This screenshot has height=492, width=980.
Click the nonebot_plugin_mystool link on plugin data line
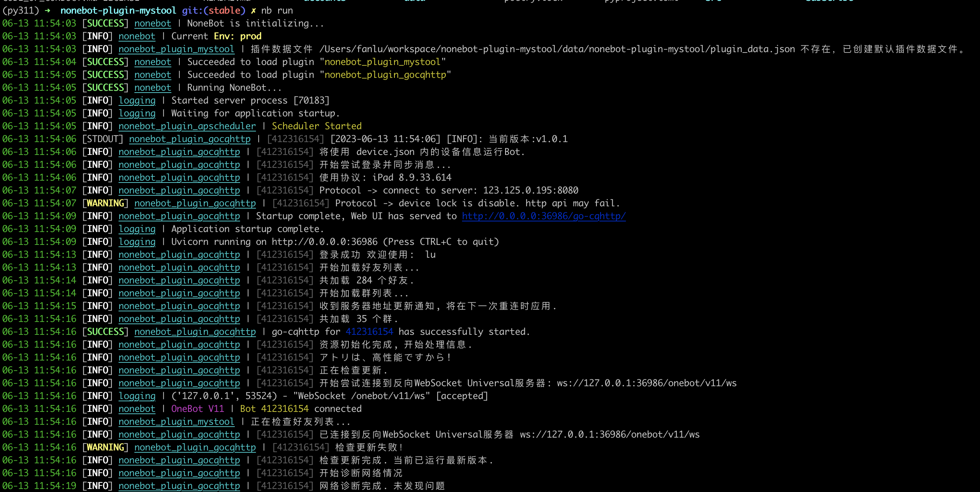click(176, 49)
